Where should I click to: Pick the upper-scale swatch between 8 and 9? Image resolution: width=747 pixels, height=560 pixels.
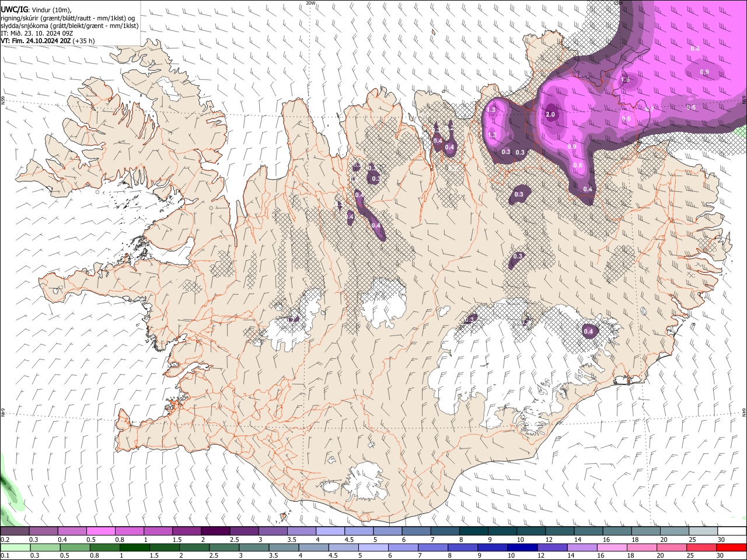(x=473, y=531)
